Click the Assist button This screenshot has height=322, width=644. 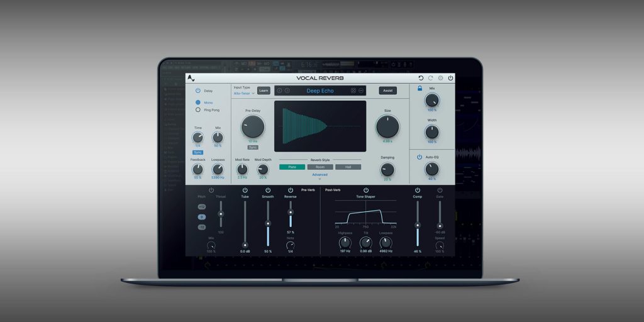point(387,91)
